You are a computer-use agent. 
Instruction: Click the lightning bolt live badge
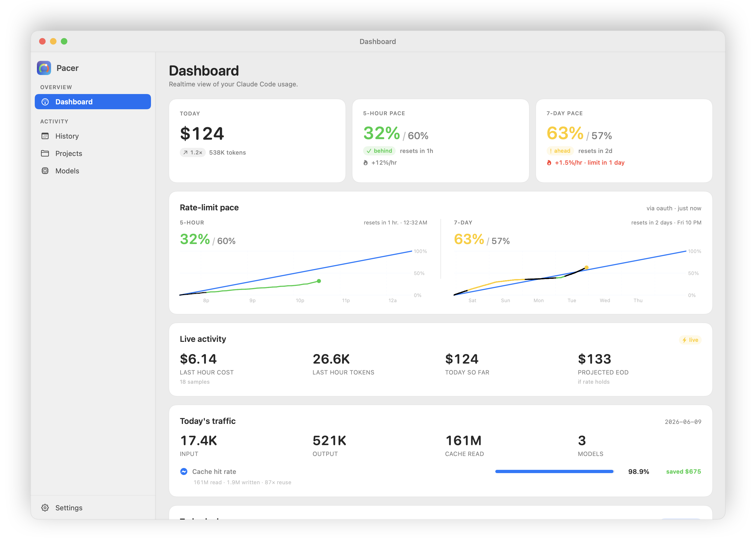click(690, 340)
